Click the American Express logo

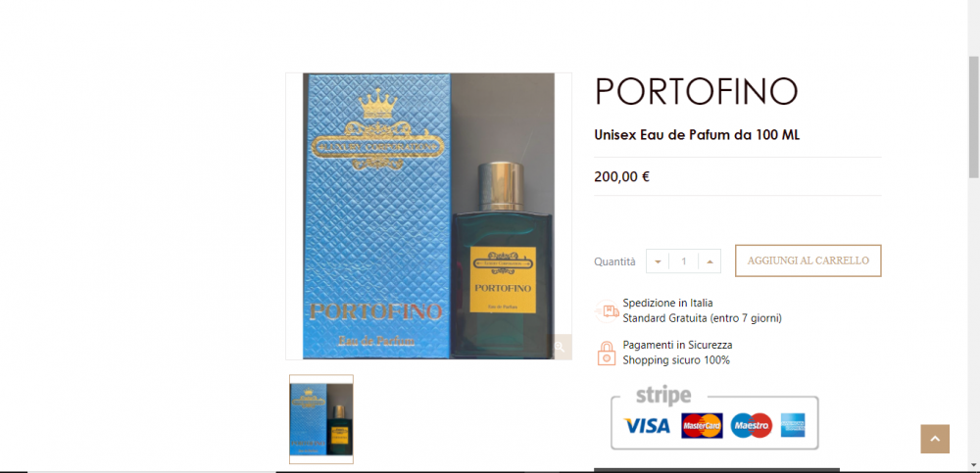pyautogui.click(x=793, y=426)
